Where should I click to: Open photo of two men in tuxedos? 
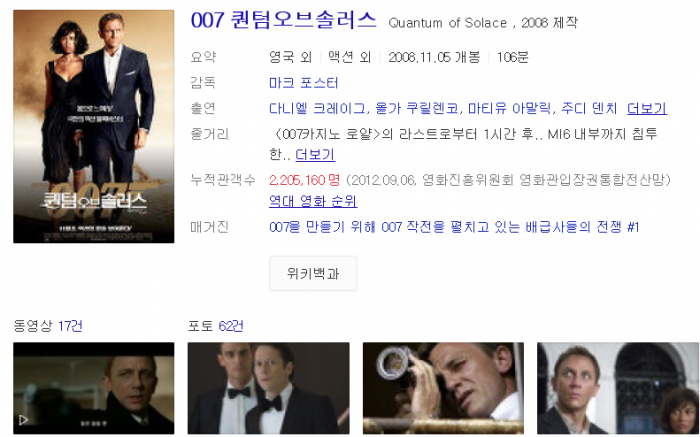(x=268, y=388)
